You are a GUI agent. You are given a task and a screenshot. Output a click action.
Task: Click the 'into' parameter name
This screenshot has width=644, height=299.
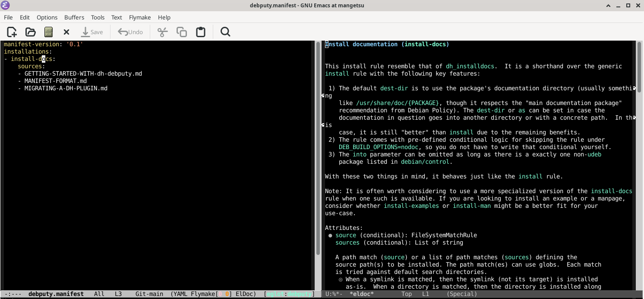click(360, 154)
